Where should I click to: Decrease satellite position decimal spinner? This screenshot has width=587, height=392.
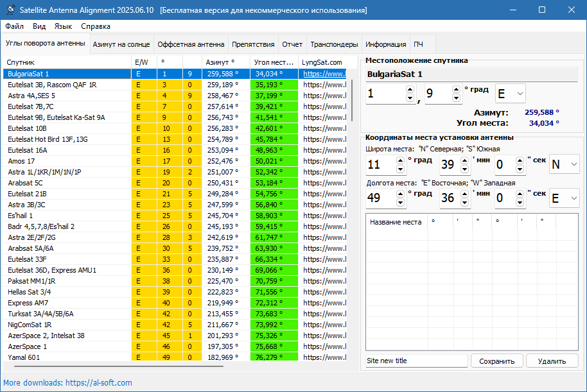point(456,98)
